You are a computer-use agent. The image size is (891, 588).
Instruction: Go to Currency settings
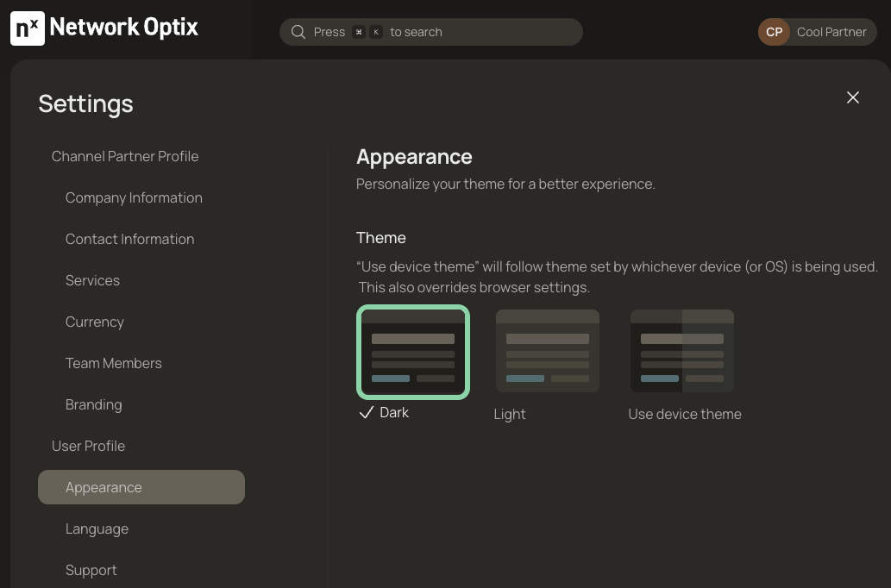[94, 322]
